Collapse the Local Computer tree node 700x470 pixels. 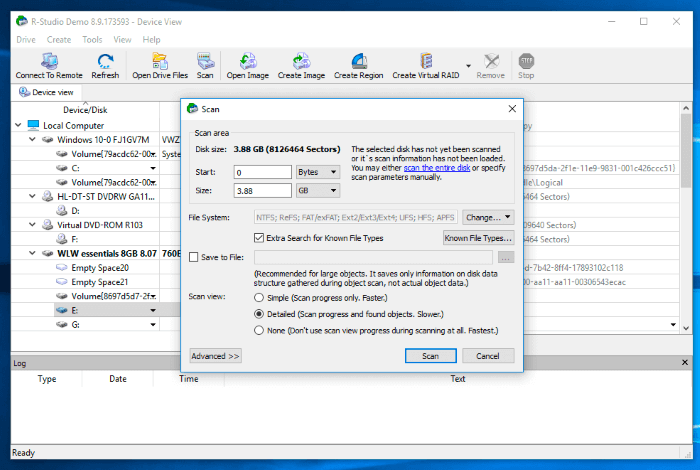(18, 125)
